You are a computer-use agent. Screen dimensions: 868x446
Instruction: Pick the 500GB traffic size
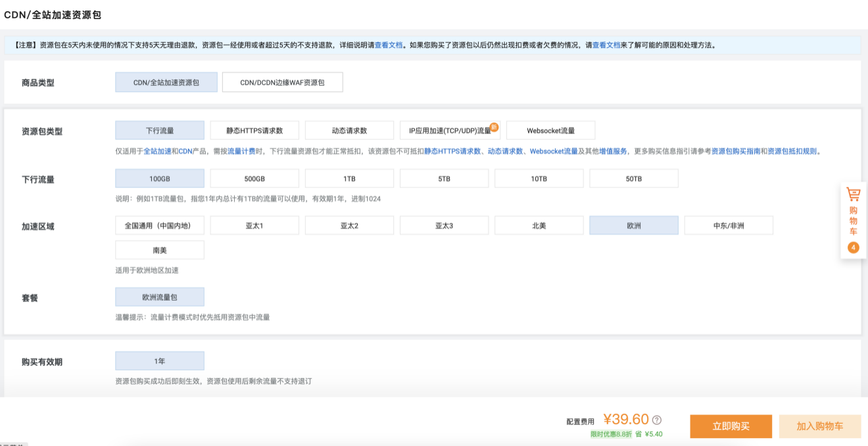point(254,178)
